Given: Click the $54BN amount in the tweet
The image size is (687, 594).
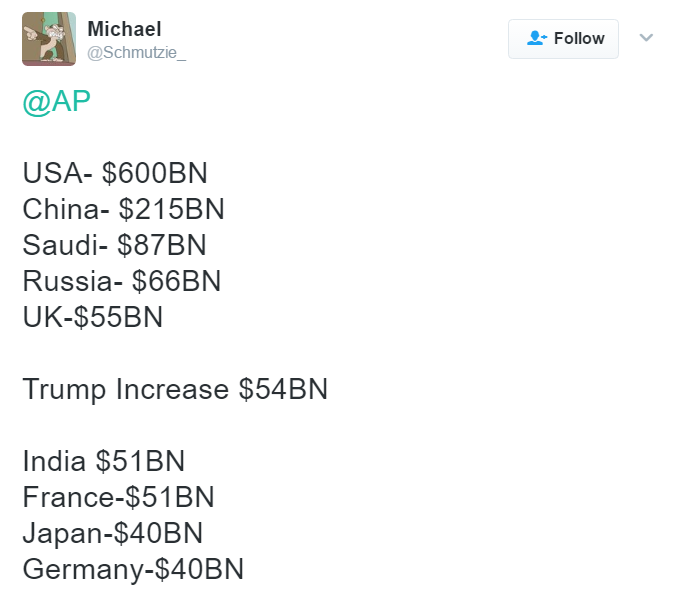Looking at the screenshot, I should [283, 389].
